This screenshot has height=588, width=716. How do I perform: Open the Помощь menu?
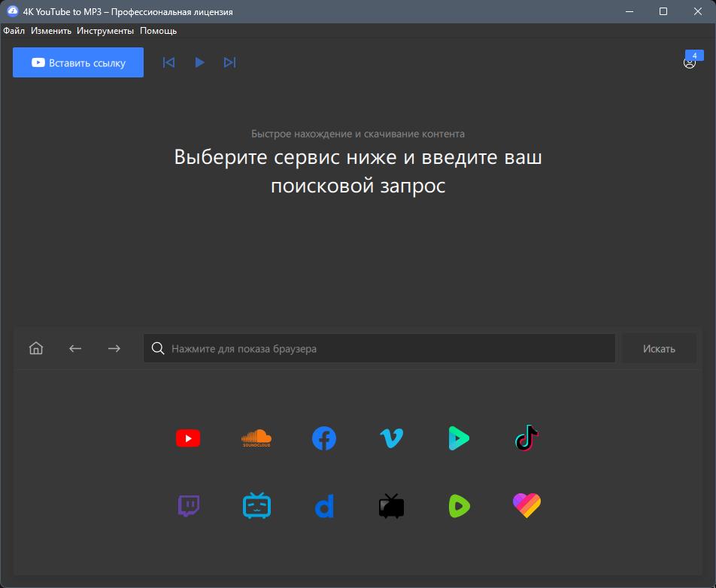tap(159, 31)
